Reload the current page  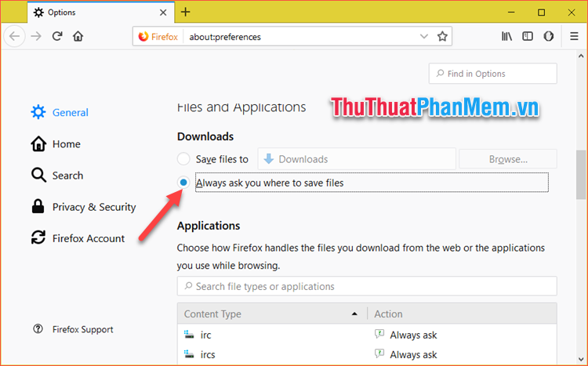[x=57, y=36]
